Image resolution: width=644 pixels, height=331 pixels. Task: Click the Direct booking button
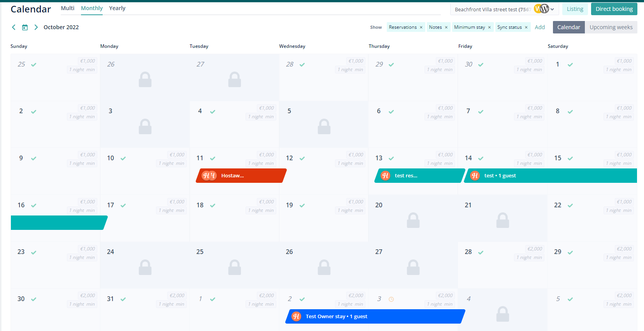[614, 9]
